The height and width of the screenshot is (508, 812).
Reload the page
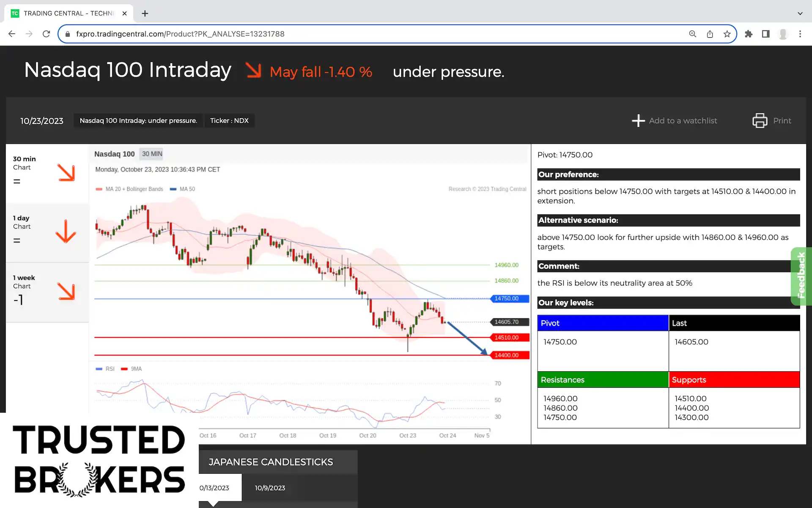click(x=47, y=34)
